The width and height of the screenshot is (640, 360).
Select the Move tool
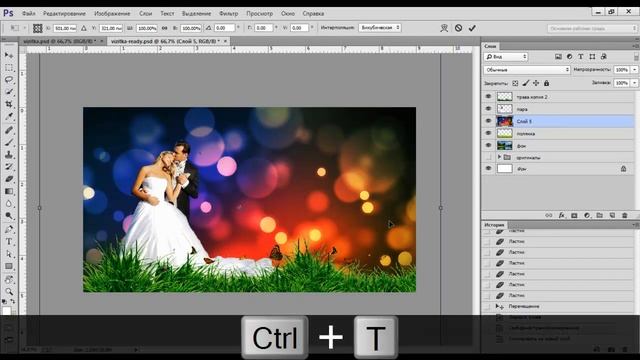click(9, 55)
